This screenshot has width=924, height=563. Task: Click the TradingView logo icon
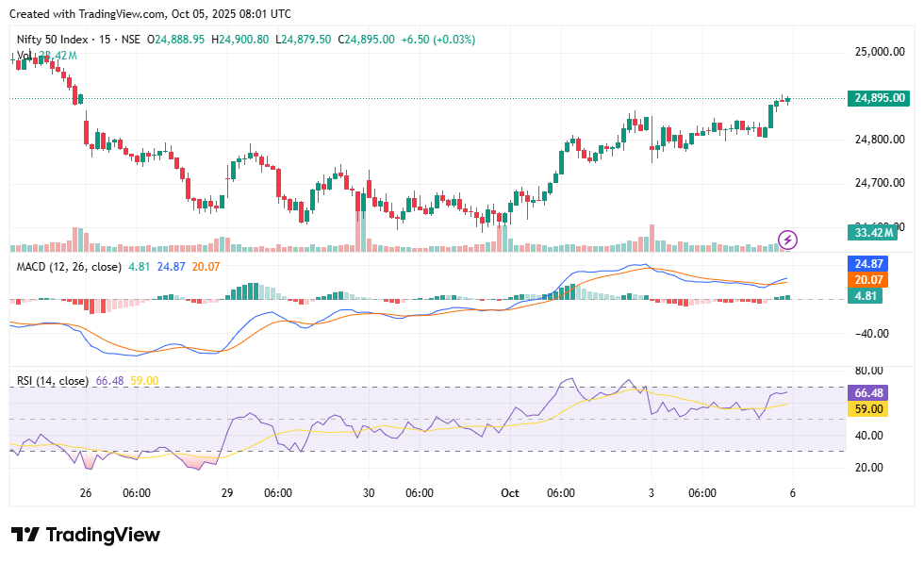25,535
